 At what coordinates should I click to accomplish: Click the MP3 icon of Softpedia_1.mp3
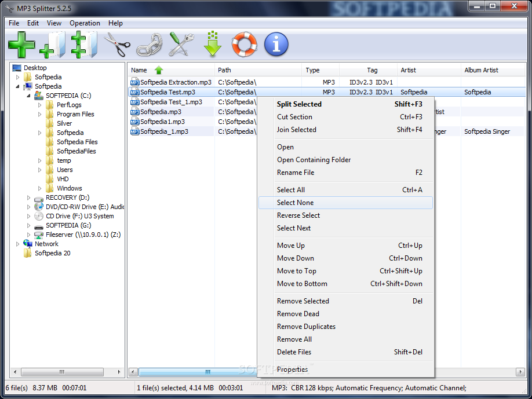134,131
